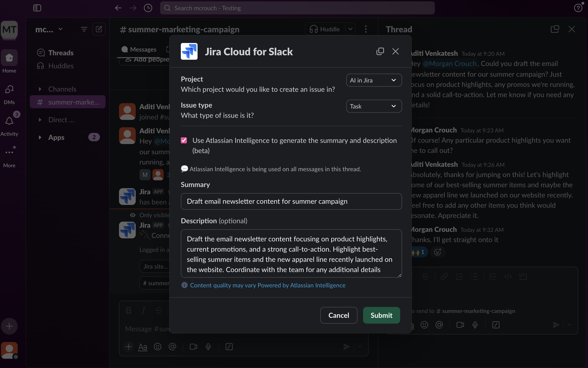Uncheck Use Atlassian Intelligence checkbox
This screenshot has width=588, height=368.
(184, 140)
